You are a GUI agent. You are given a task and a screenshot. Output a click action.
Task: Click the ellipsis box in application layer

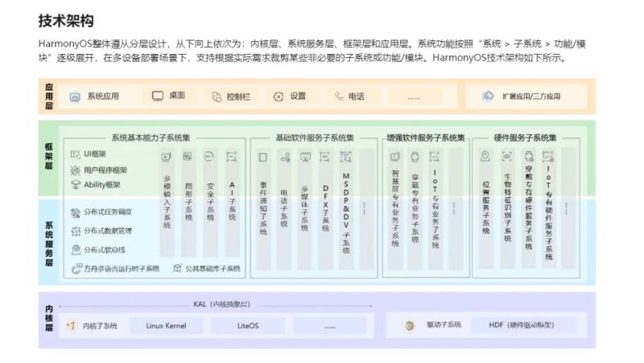point(414,97)
